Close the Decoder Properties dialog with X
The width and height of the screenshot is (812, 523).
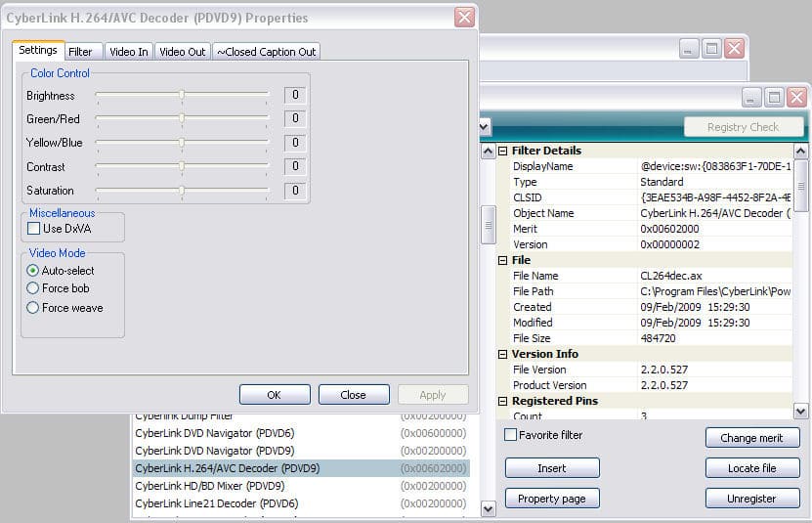coord(464,17)
